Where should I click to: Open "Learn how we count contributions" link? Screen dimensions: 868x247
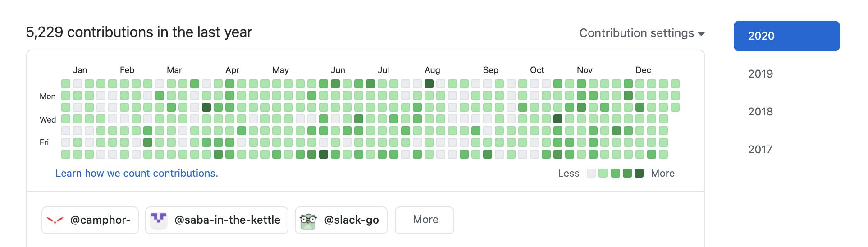(137, 174)
